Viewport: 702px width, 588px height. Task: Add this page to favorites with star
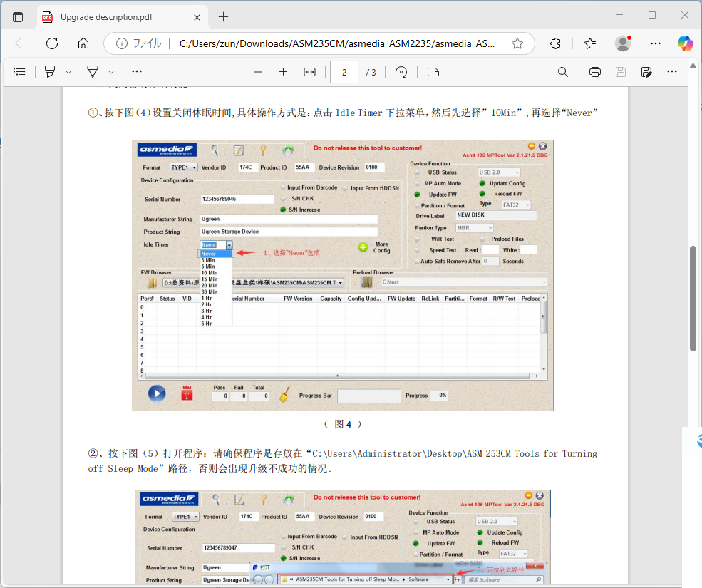tap(517, 43)
